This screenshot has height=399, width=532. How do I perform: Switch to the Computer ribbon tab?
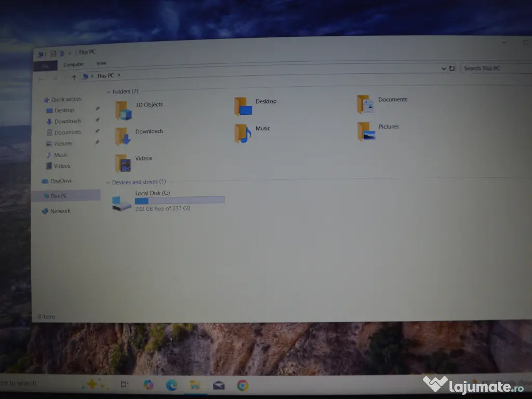coord(74,64)
